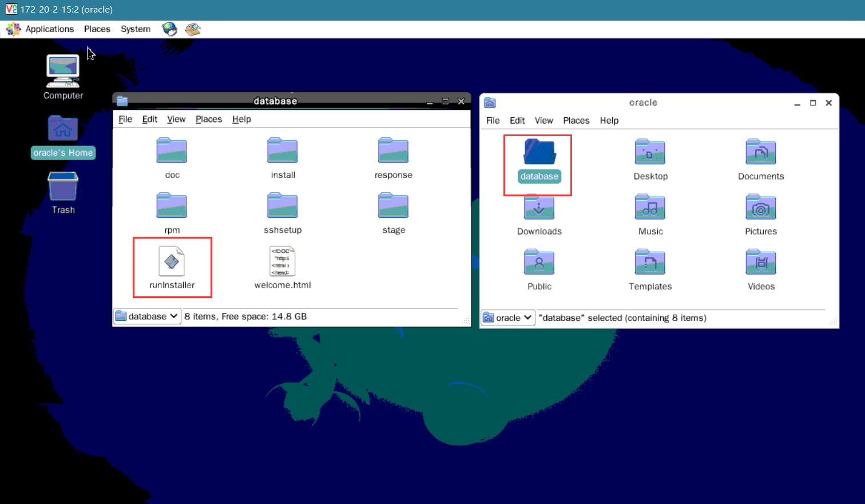
Task: Click the notes launcher icon in top panel
Action: (x=193, y=29)
